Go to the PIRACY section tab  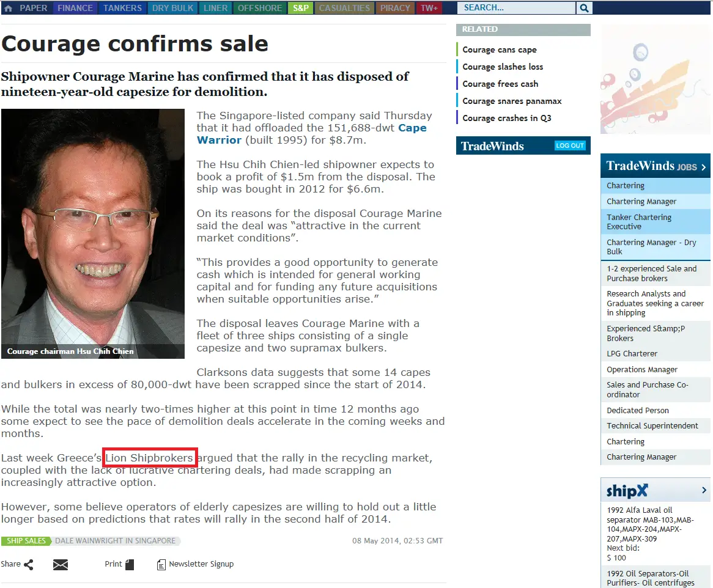pyautogui.click(x=395, y=8)
